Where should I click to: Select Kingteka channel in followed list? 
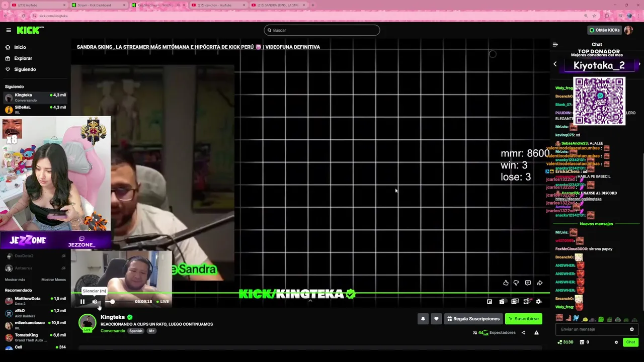coord(35,98)
